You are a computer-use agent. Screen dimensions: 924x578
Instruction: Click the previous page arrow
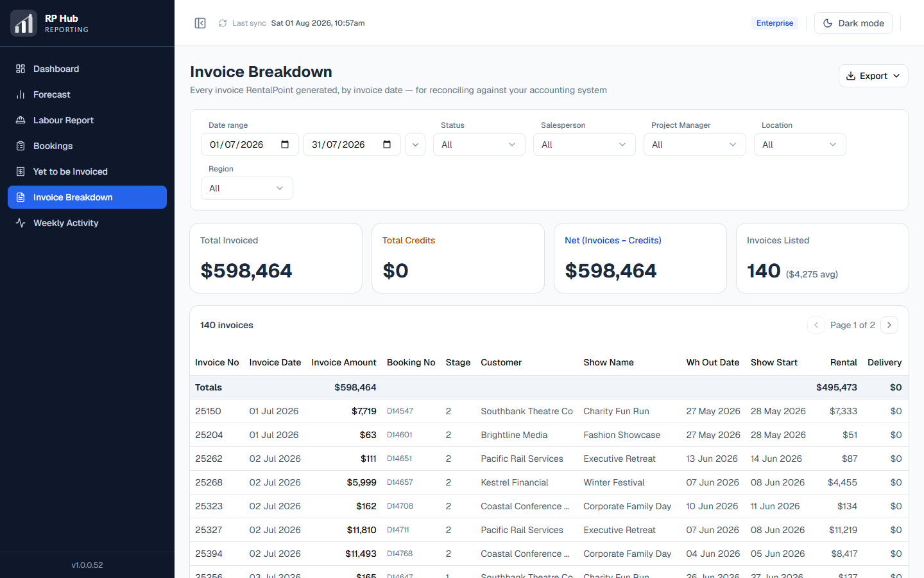click(x=816, y=325)
